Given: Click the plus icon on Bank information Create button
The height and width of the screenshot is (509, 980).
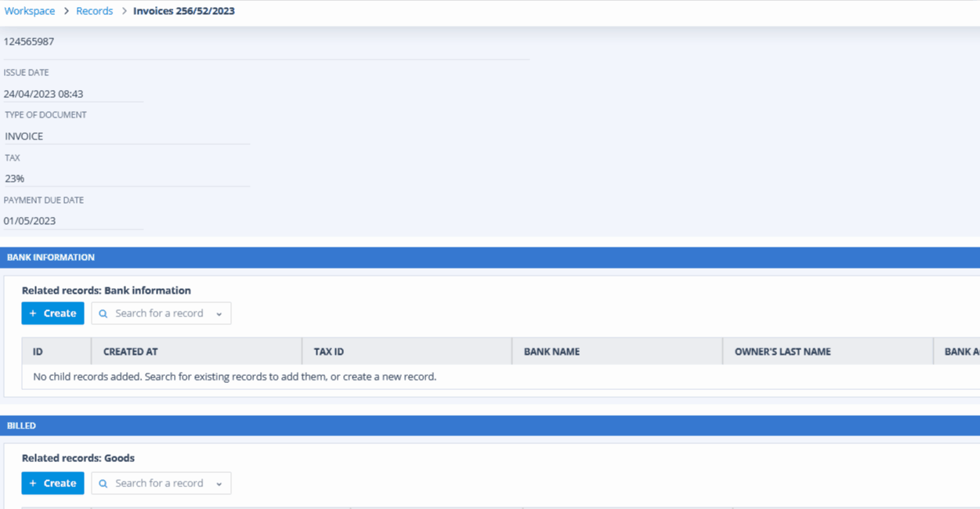Looking at the screenshot, I should pyautogui.click(x=33, y=313).
